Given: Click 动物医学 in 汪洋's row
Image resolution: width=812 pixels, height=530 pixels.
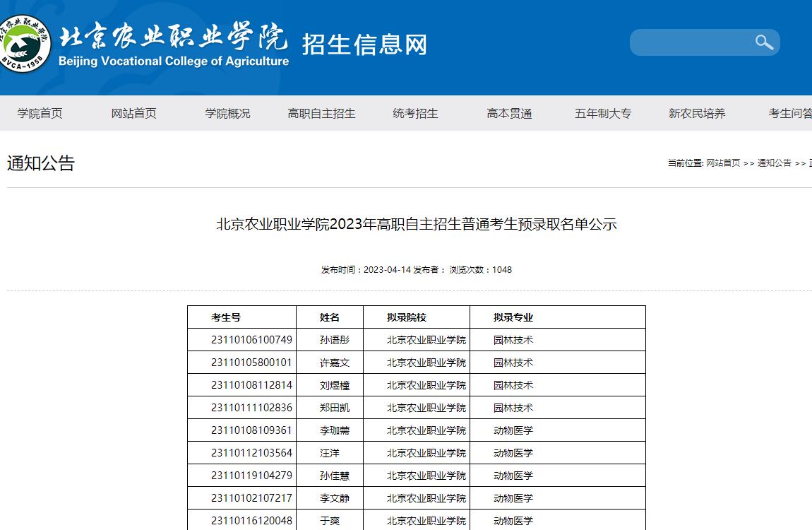Looking at the screenshot, I should [513, 453].
